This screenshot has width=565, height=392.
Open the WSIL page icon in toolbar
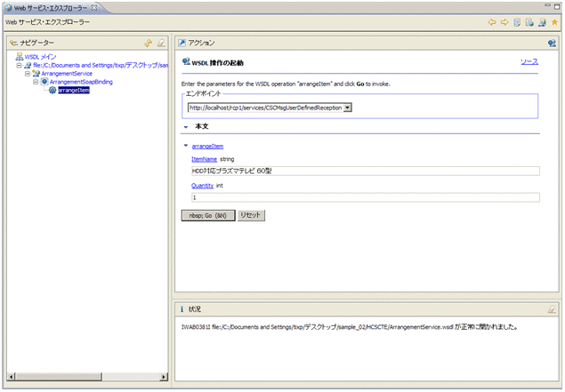[529, 22]
